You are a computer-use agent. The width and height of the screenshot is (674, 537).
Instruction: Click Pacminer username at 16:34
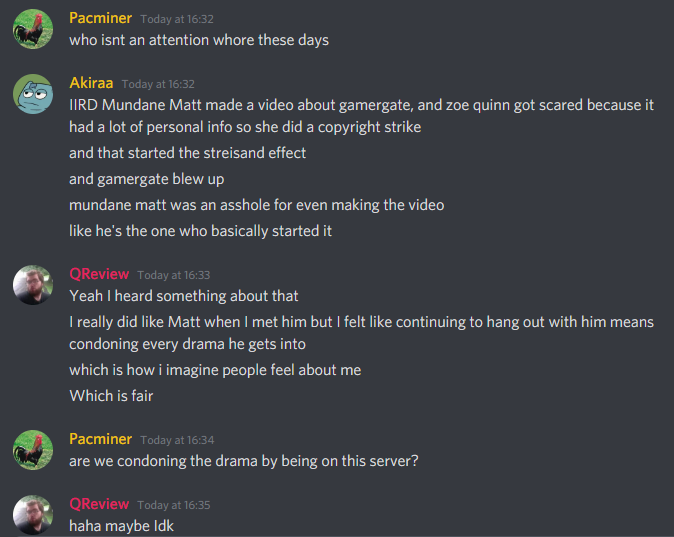101,439
